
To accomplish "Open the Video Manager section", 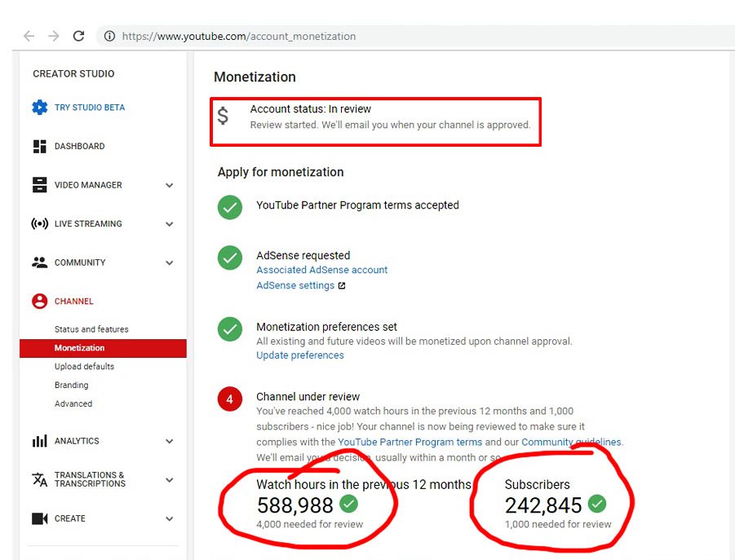I will tap(88, 185).
